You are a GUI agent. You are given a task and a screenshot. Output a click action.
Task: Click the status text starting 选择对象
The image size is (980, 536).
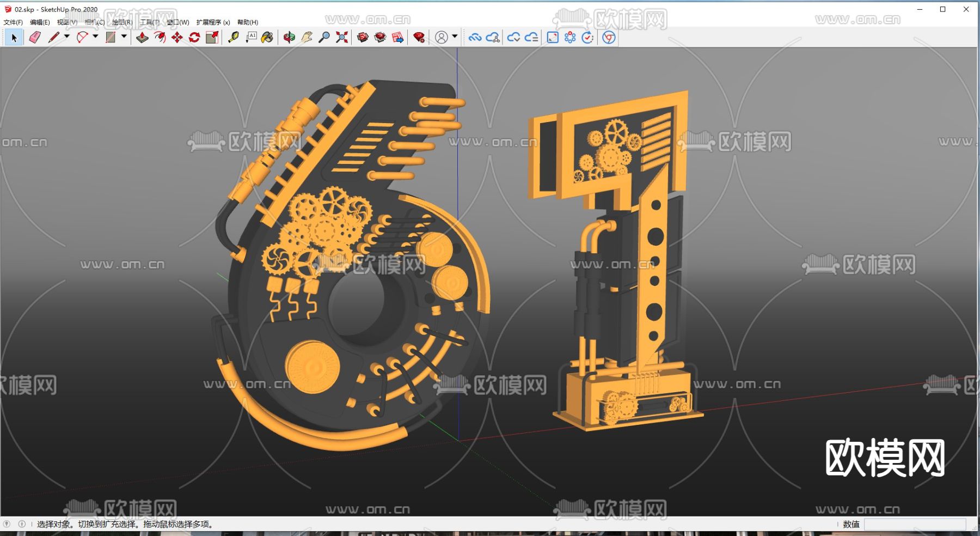pyautogui.click(x=126, y=524)
